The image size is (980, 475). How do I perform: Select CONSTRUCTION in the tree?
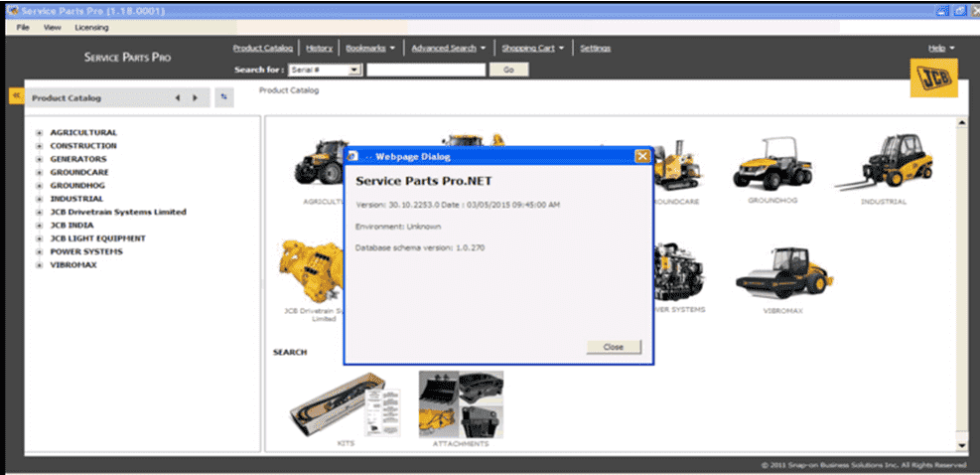pos(83,146)
